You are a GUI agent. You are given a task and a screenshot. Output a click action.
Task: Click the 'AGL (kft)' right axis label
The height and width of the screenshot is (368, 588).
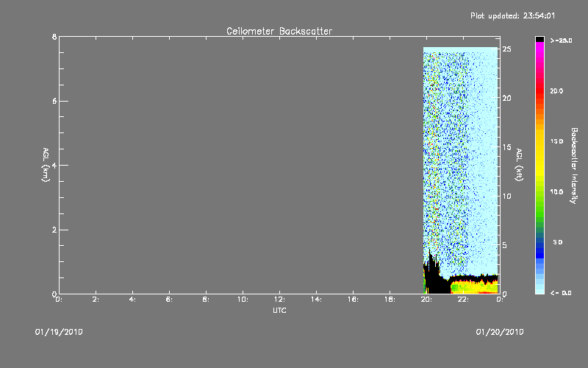coord(519,165)
